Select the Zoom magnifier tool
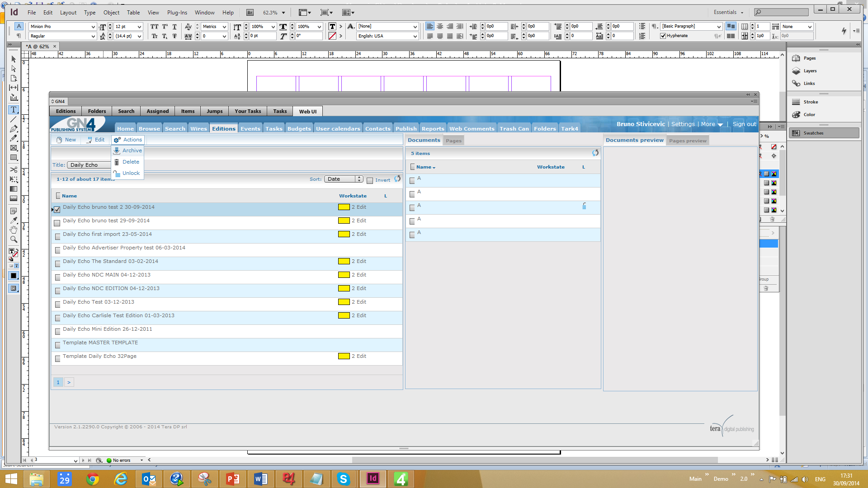 tap(14, 239)
